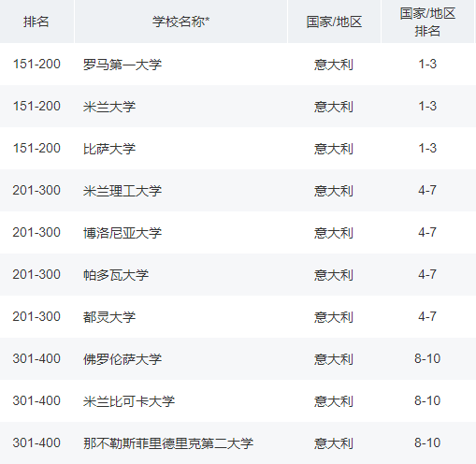Screen dimensions: 476x464
Task: Click the 学校名称 column header
Action: coord(180,22)
